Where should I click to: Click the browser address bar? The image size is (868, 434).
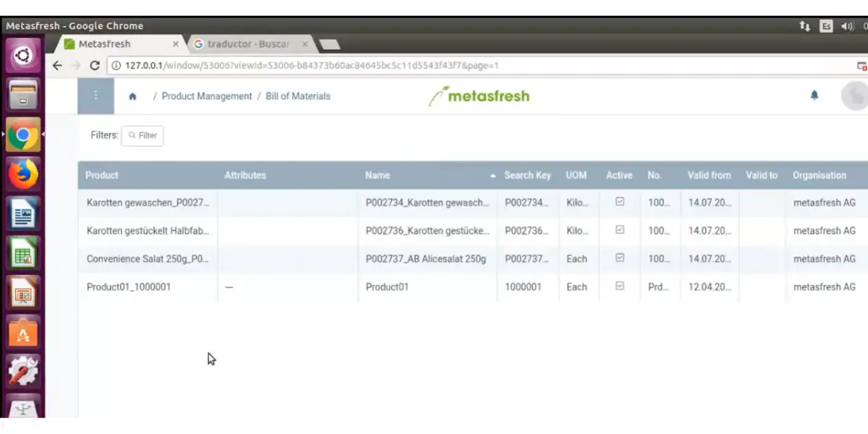(477, 65)
